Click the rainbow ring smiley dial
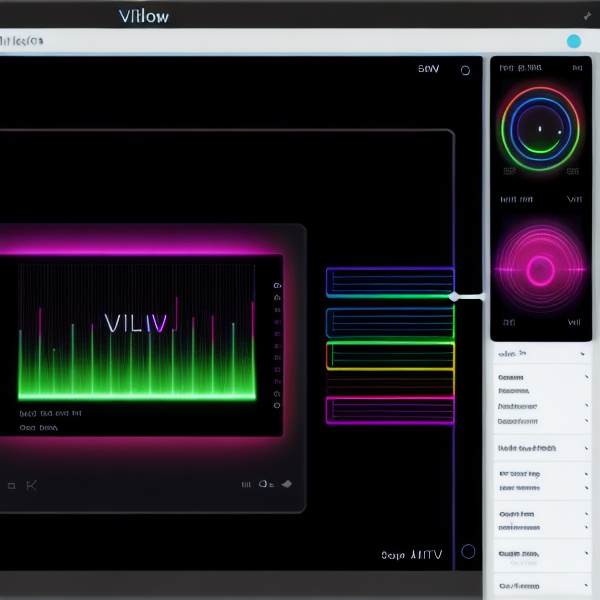This screenshot has width=600, height=600. pos(540,128)
